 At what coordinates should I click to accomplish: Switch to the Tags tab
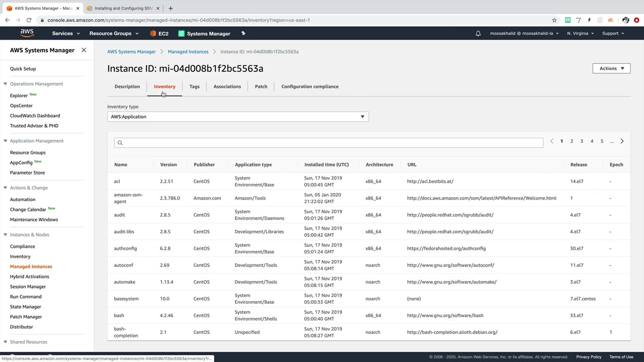pos(194,86)
